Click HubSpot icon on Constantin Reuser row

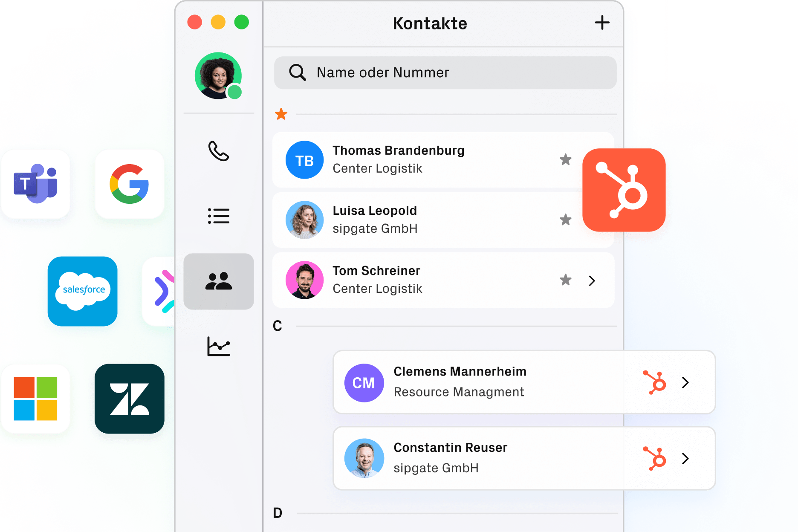[655, 458]
